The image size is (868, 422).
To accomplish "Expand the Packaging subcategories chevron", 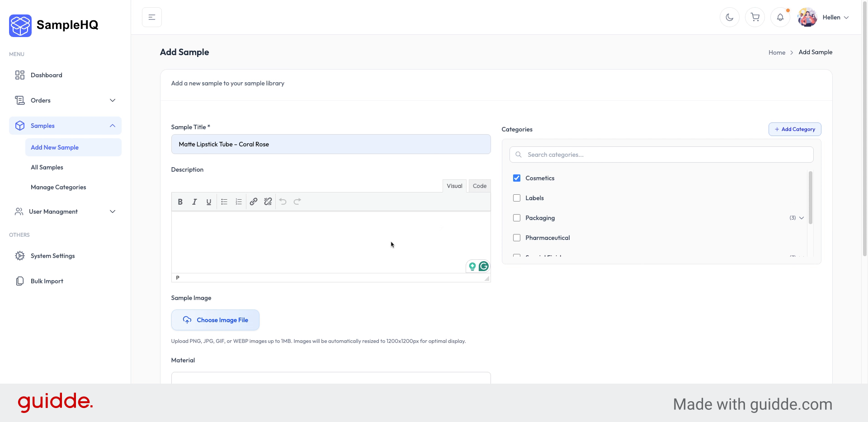I will click(x=801, y=218).
